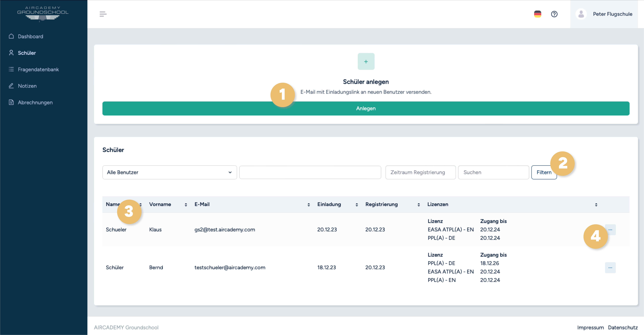The image size is (644, 335).
Task: Click the Dashboard home icon
Action: pyautogui.click(x=11, y=36)
